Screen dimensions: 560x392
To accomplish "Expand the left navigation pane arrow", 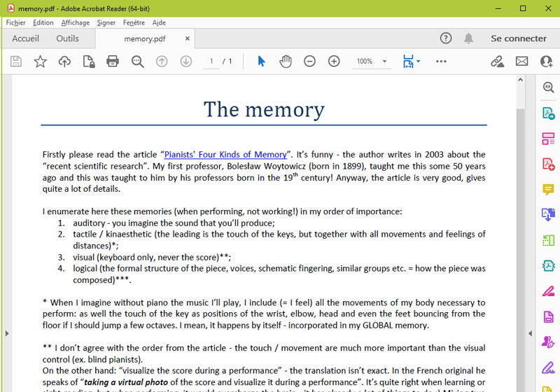I will (x=6, y=333).
